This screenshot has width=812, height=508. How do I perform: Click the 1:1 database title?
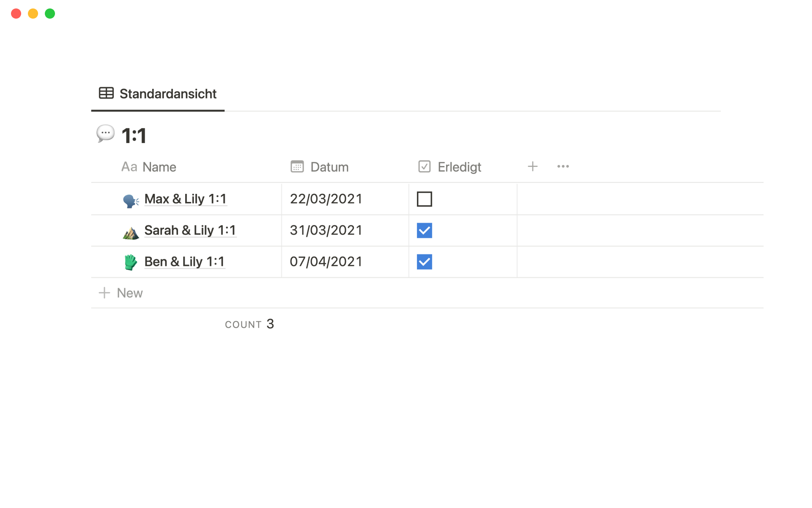[x=134, y=136]
